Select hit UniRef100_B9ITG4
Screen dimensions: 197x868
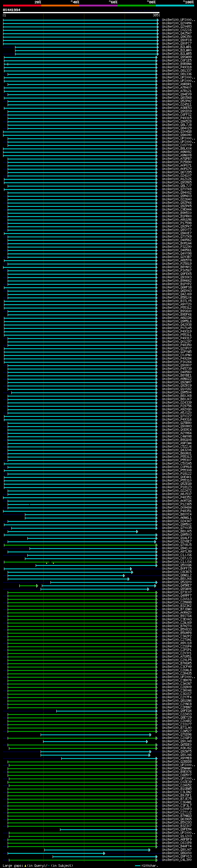(x=177, y=616)
